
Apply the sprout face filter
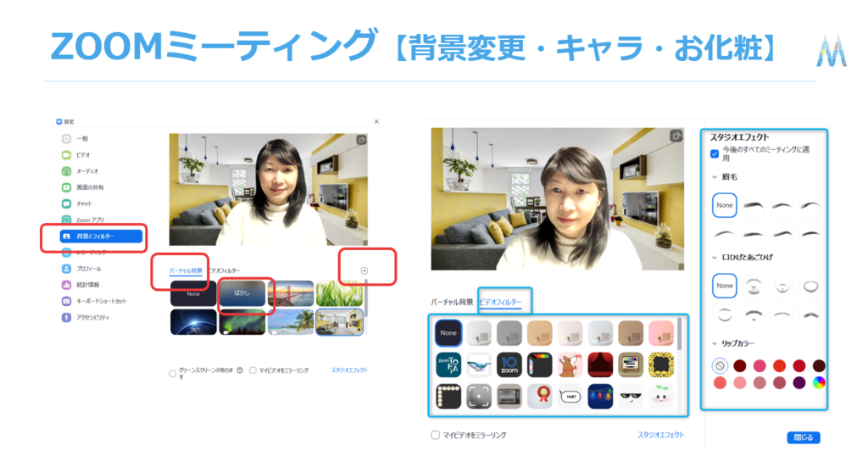tap(661, 397)
